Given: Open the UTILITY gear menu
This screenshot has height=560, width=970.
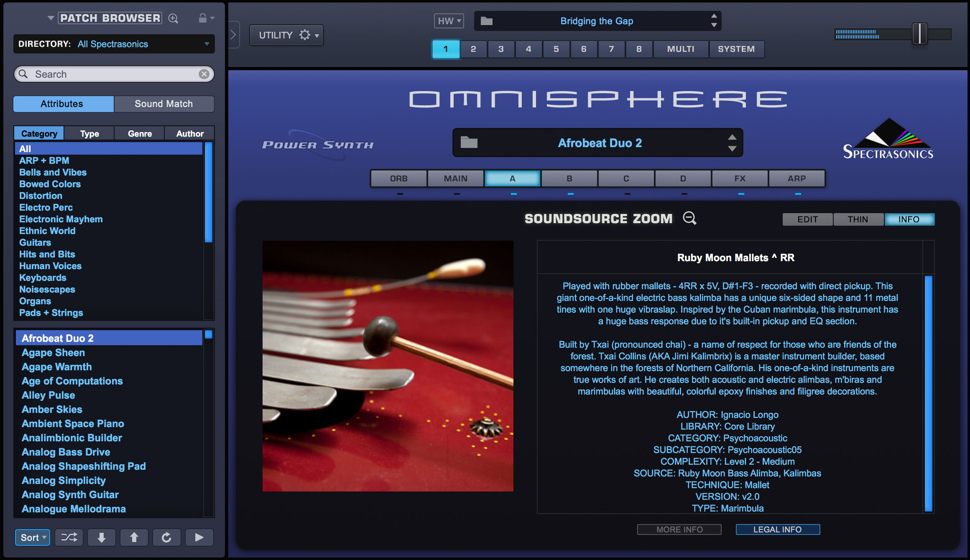Looking at the screenshot, I should pos(287,35).
